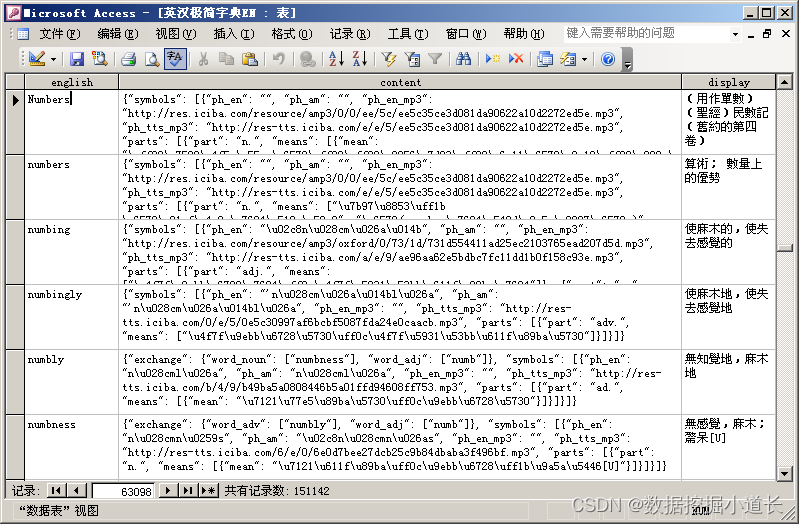Print the datasheet
Image resolution: width=799 pixels, height=524 pixels.
pyautogui.click(x=128, y=59)
